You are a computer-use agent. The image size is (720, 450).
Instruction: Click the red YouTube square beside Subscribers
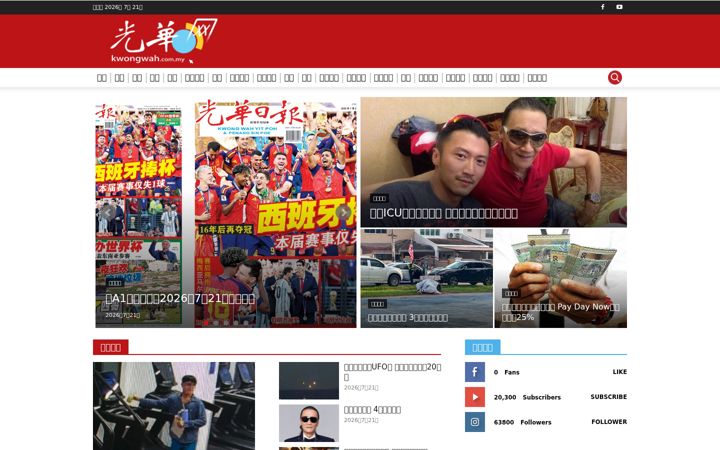(x=475, y=397)
